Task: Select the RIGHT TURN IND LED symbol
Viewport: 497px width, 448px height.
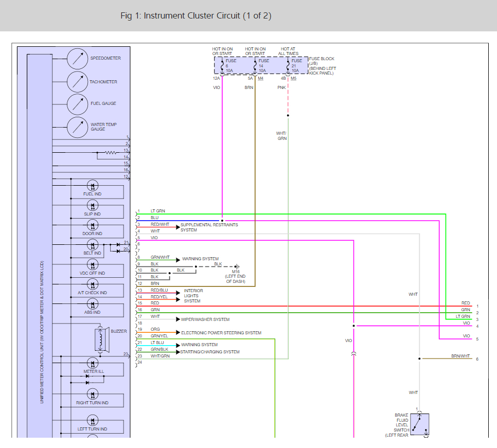Action: 93,394
